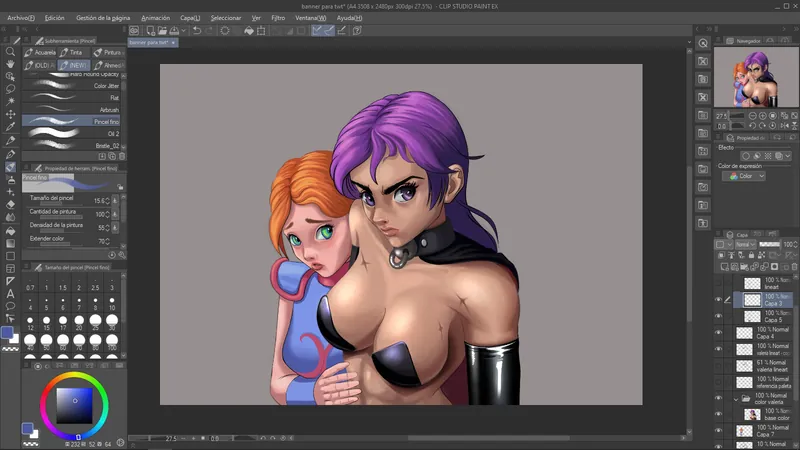Select the Hand move tool
Image resolution: width=800 pixels, height=450 pixels.
[10, 64]
